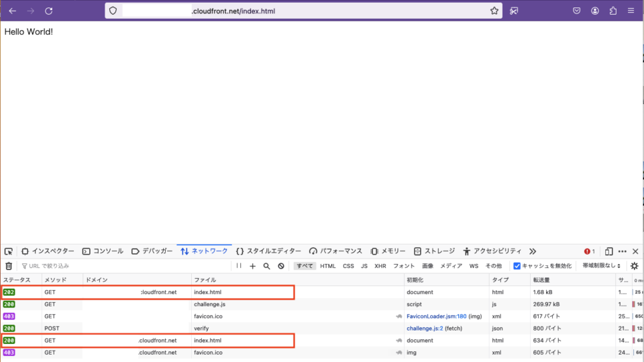The height and width of the screenshot is (362, 644).
Task: Select the 202 index.html request row
Action: (x=322, y=292)
